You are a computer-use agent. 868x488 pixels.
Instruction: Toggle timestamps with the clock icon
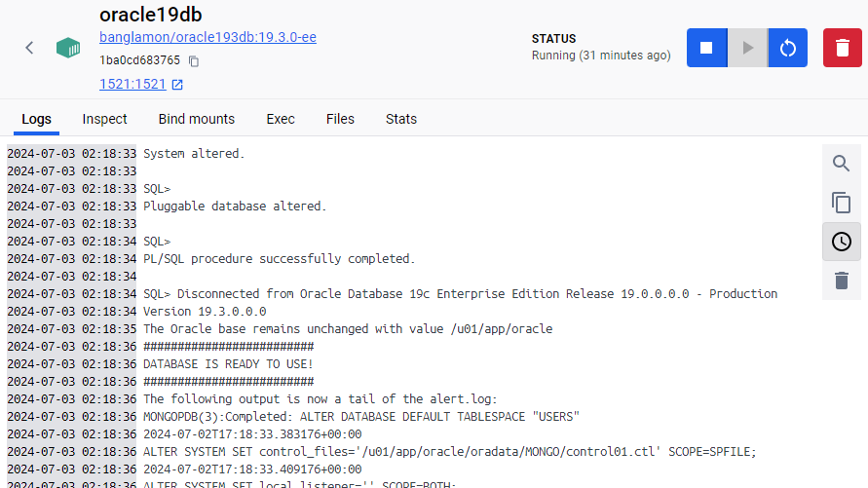pyautogui.click(x=842, y=242)
